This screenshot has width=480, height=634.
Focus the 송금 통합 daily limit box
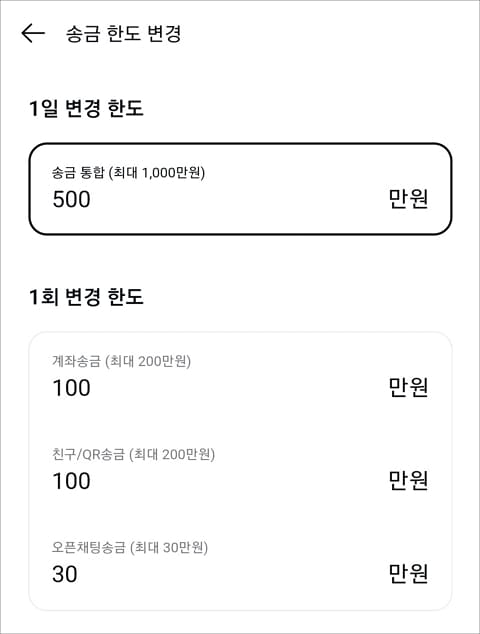240,189
